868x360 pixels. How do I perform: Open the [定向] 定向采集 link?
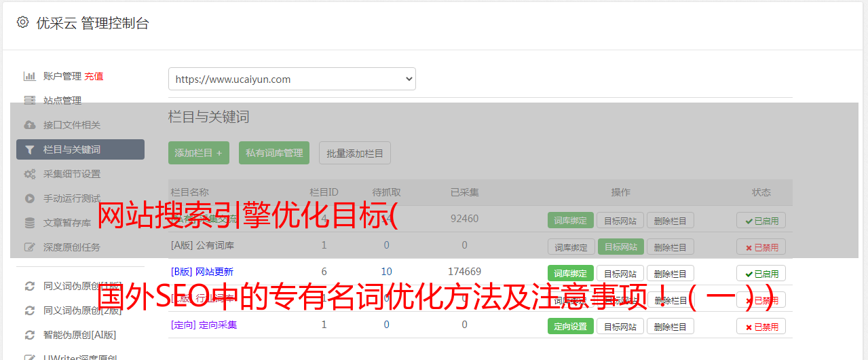(x=204, y=325)
